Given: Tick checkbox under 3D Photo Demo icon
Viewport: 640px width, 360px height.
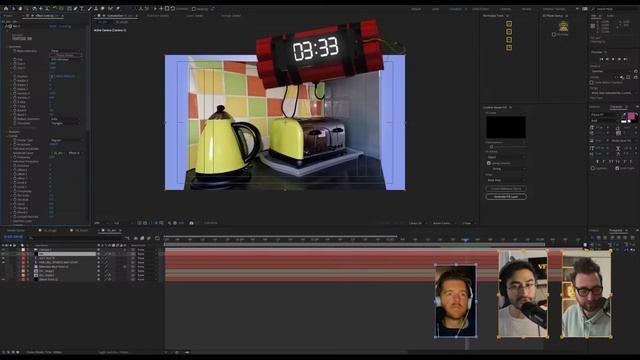Looking at the screenshot, I should (554, 34).
